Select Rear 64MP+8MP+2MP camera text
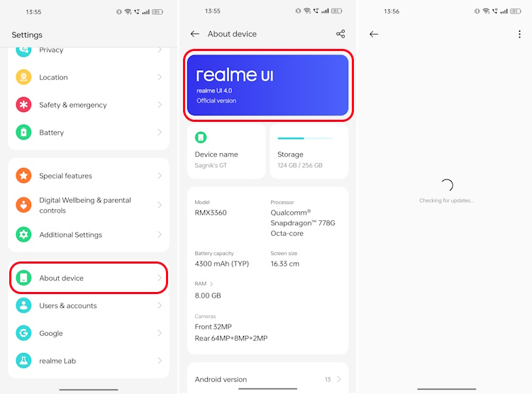The width and height of the screenshot is (532, 394). 231,338
